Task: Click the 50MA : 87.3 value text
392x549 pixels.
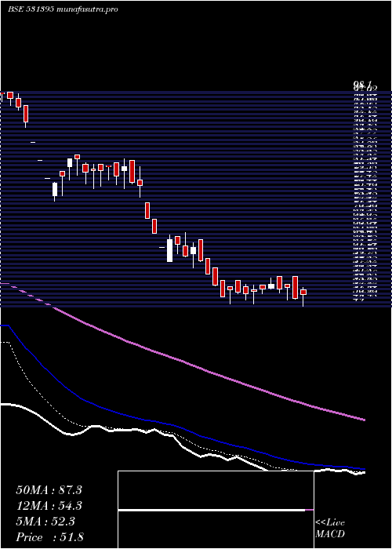Action: 49,490
